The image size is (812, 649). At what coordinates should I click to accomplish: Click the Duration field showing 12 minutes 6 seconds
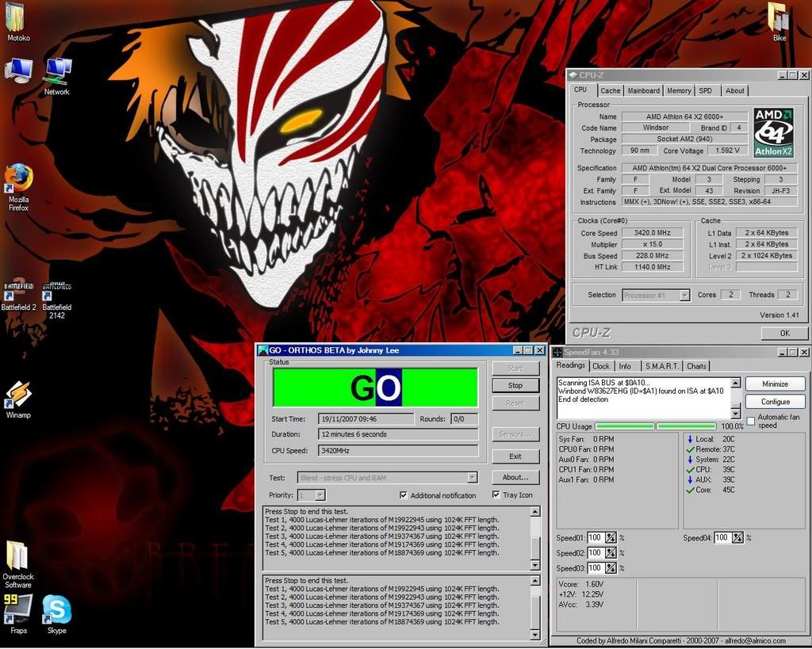click(x=398, y=434)
